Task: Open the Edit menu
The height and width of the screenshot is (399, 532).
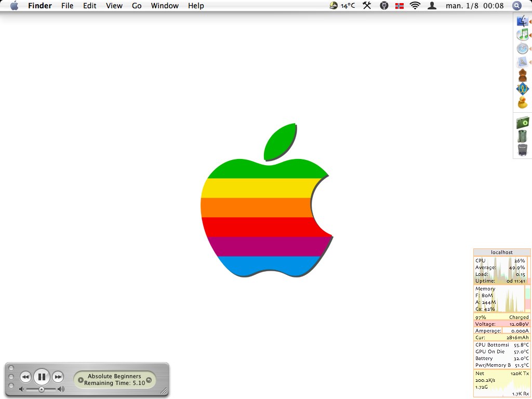Action: point(89,6)
